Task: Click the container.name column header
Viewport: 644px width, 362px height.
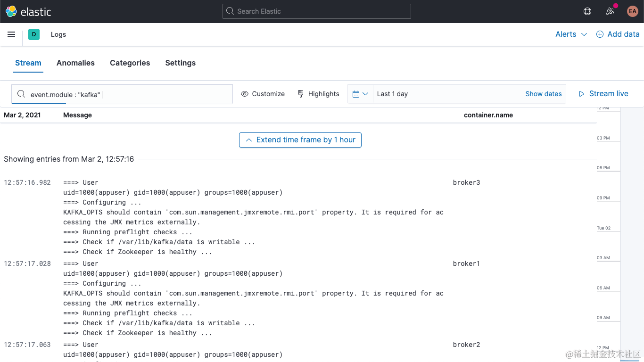Action: coord(488,115)
